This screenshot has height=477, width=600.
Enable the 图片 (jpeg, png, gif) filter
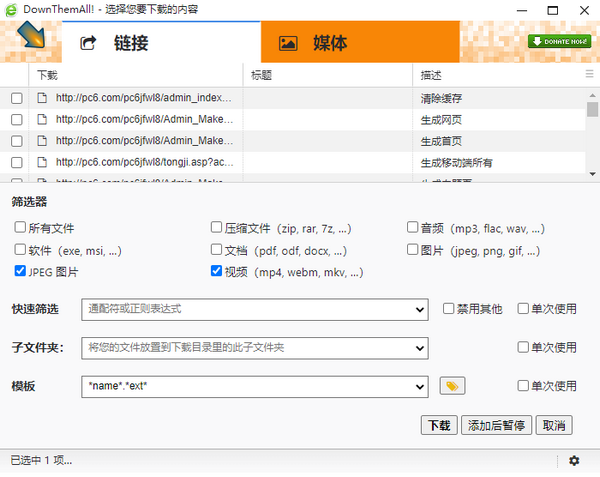click(x=412, y=249)
